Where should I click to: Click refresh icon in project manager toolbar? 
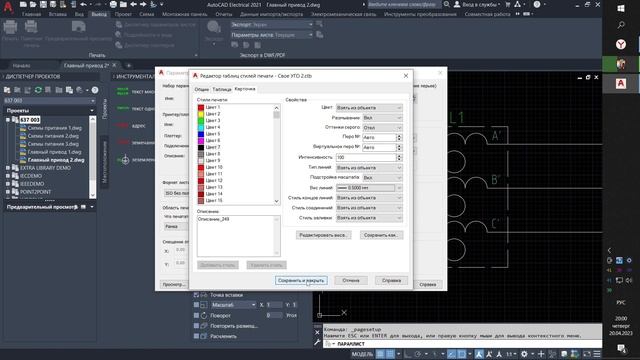click(38, 90)
